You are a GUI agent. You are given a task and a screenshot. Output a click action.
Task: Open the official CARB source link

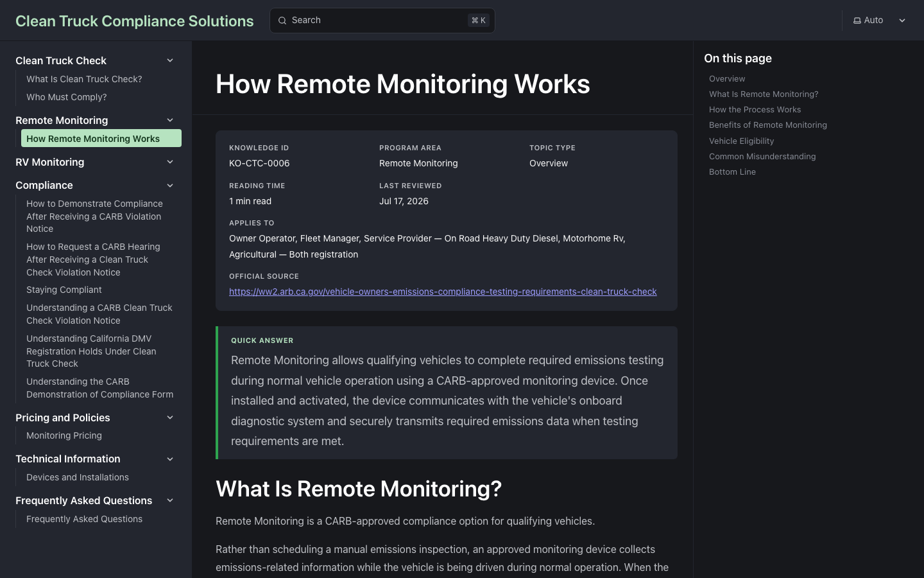443,292
